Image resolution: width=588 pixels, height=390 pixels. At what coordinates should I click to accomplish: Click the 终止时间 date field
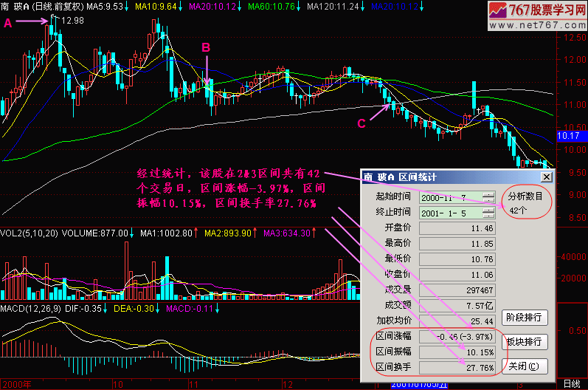(x=450, y=213)
